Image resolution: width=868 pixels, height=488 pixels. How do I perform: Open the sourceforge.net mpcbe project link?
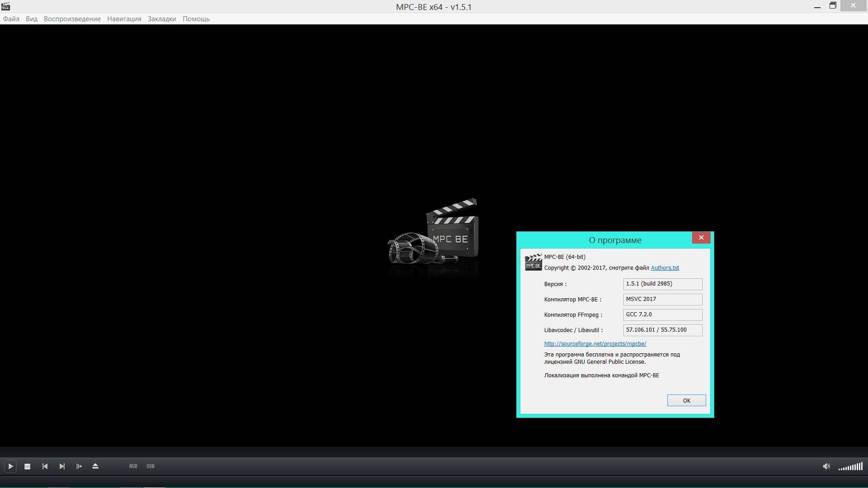[595, 343]
